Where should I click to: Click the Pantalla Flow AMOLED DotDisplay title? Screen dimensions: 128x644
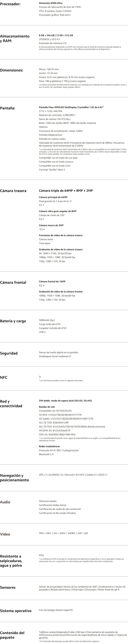pyautogui.click(x=71, y=107)
